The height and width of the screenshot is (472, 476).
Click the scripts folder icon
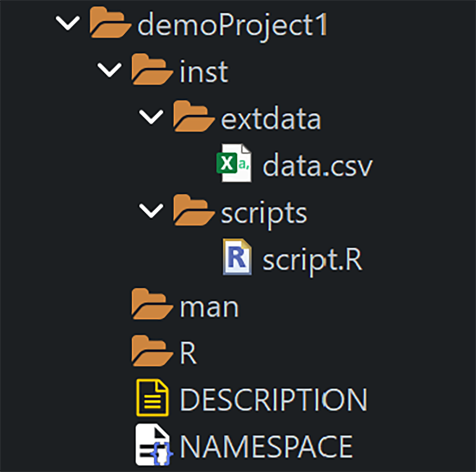tap(193, 211)
